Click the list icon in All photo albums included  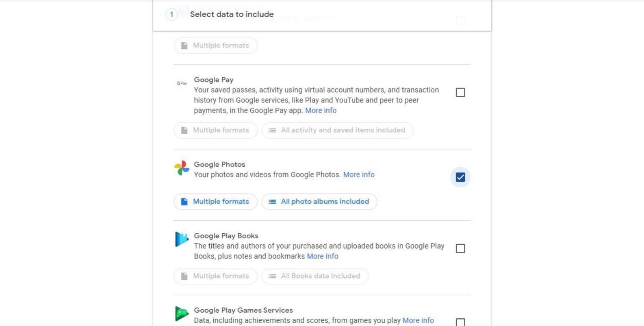click(272, 201)
